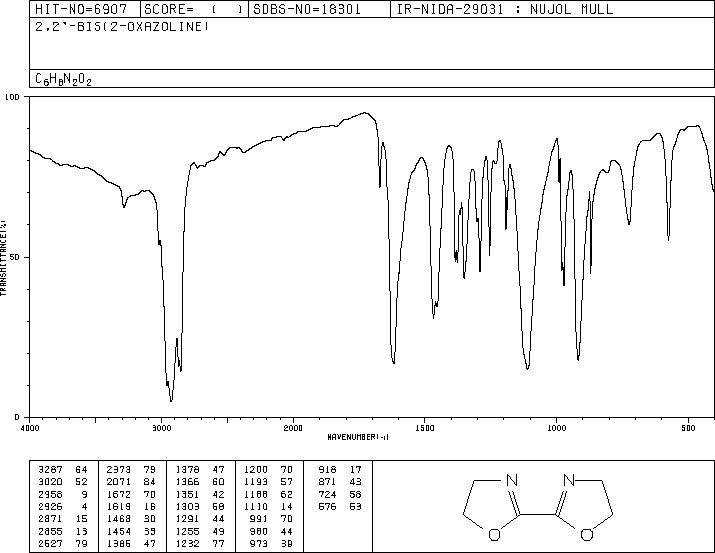Select the 918 wavenumber in peak table
715x553 pixels.
tap(327, 470)
